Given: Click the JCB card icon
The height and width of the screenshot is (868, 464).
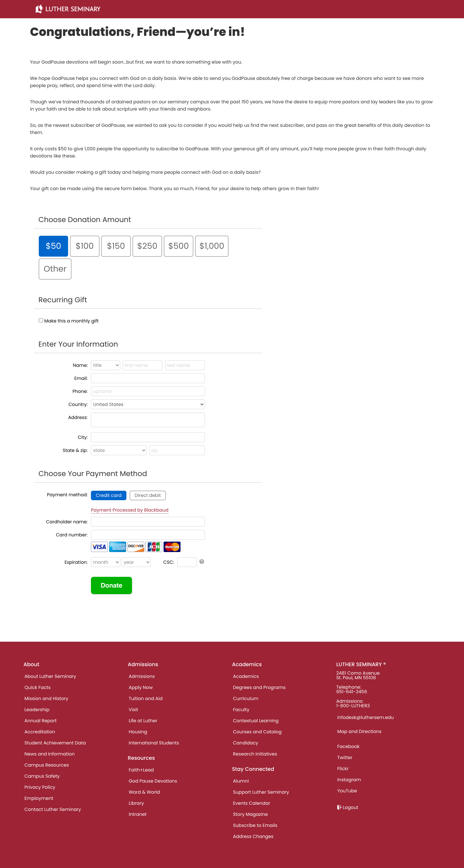Looking at the screenshot, I should [154, 546].
